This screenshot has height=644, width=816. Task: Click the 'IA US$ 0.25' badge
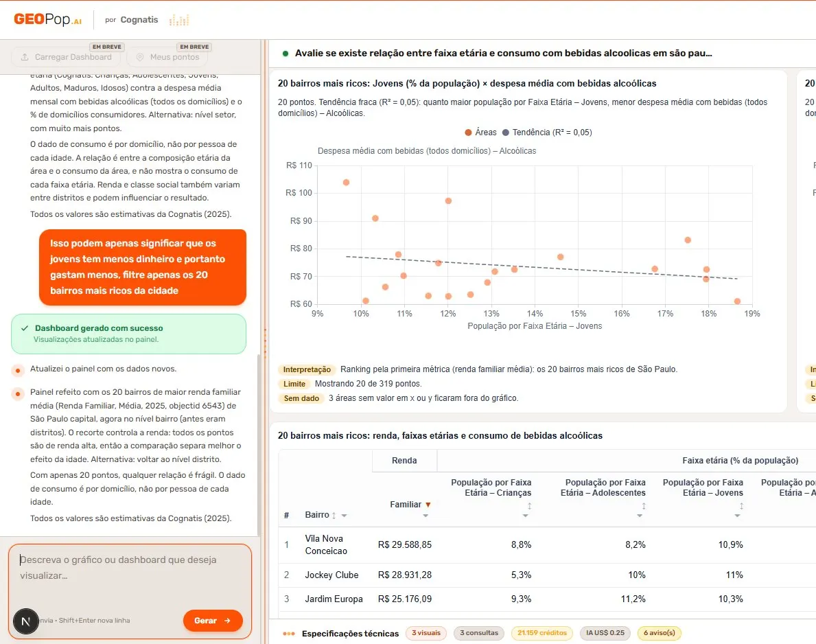(605, 633)
